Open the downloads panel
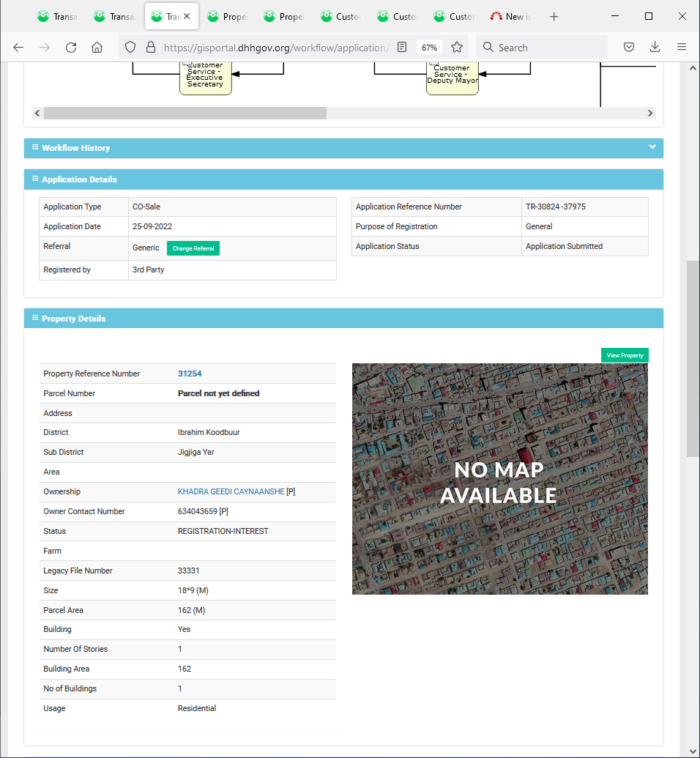 pyautogui.click(x=655, y=47)
